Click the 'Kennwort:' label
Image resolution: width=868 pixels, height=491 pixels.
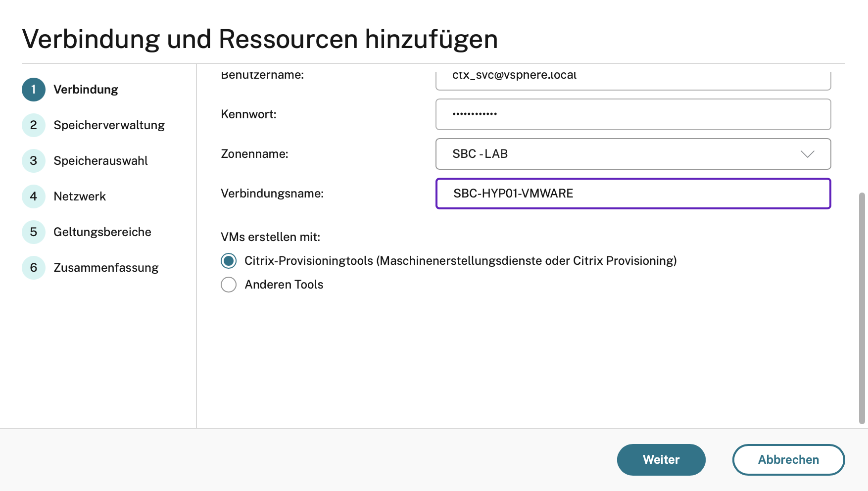248,114
